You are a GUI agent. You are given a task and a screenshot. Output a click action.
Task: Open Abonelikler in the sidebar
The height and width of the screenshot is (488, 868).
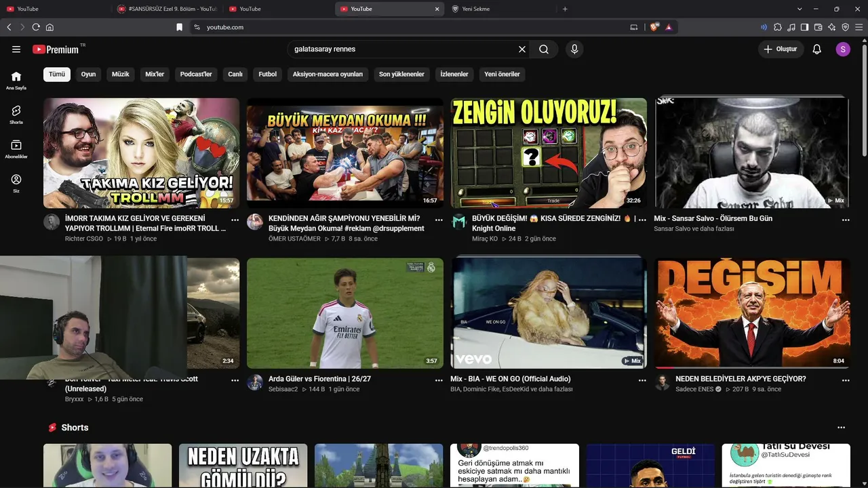16,149
